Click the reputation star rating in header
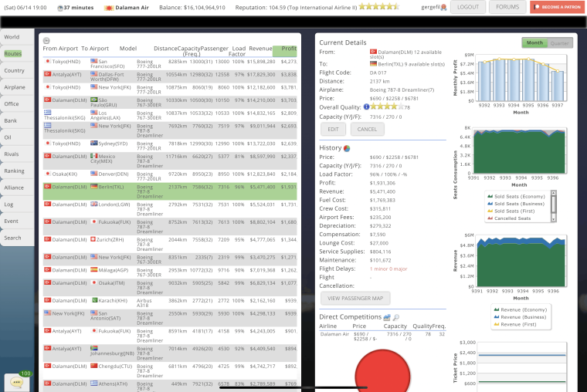The width and height of the screenshot is (587, 392). point(379,7)
